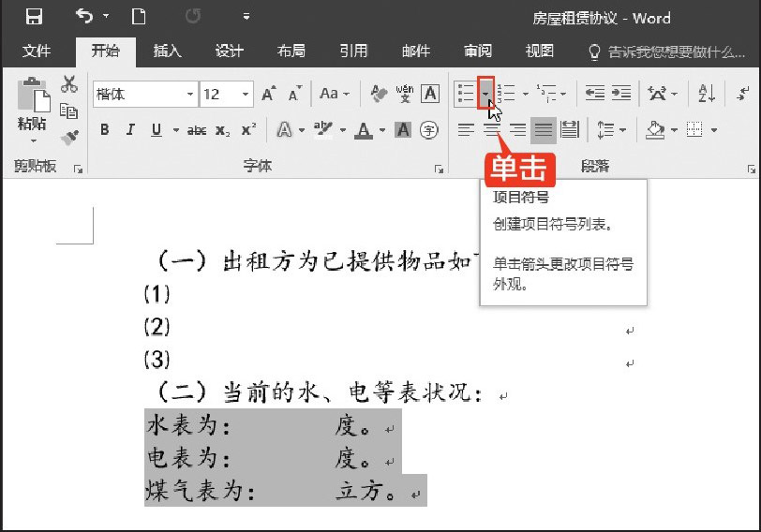Image resolution: width=761 pixels, height=532 pixels.
Task: Click the 告诉我您想要做什么 search box
Action: [x=669, y=51]
